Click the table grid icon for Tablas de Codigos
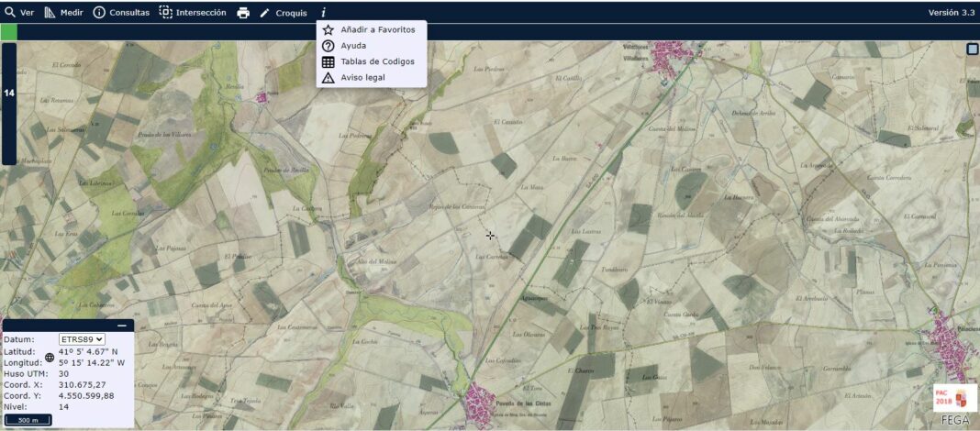The image size is (980, 431). (328, 61)
